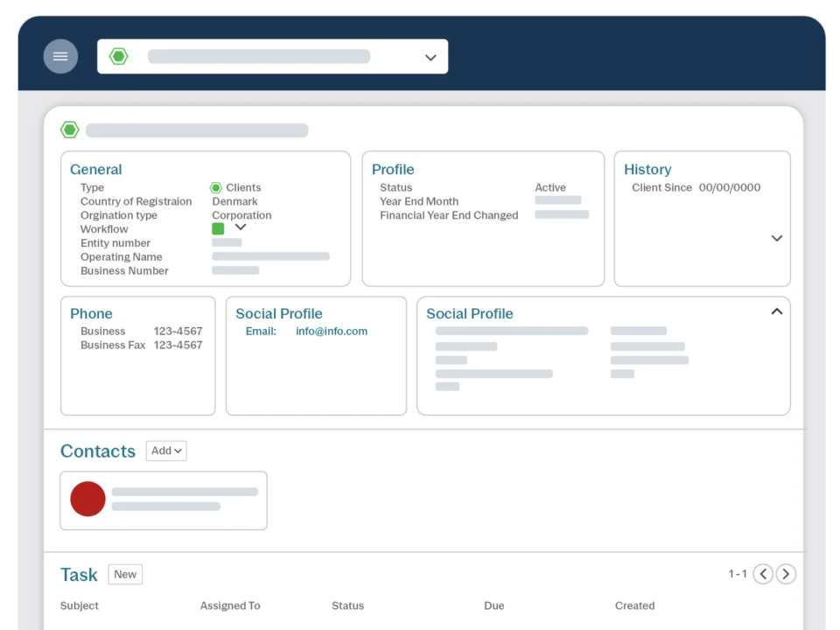Open the Add contacts dropdown
Image resolution: width=840 pixels, height=630 pixels.
(x=166, y=451)
